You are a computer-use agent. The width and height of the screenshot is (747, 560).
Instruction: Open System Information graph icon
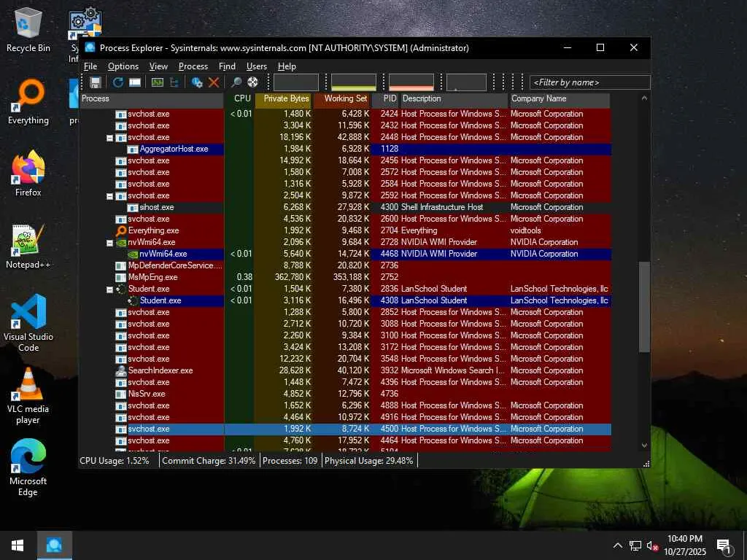pyautogui.click(x=158, y=82)
